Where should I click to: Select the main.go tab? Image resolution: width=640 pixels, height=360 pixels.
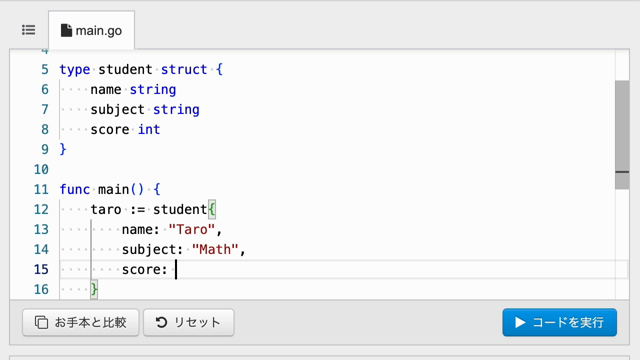91,31
